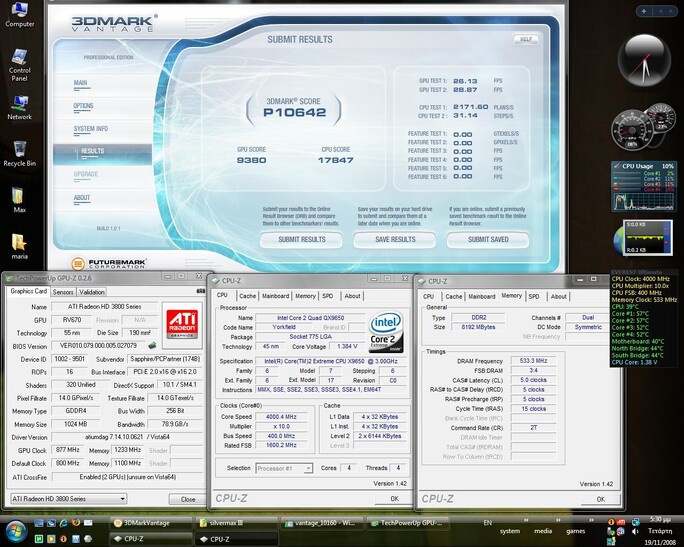
Task: Click the 3DMarkVantage taskbar button
Action: coord(150,523)
